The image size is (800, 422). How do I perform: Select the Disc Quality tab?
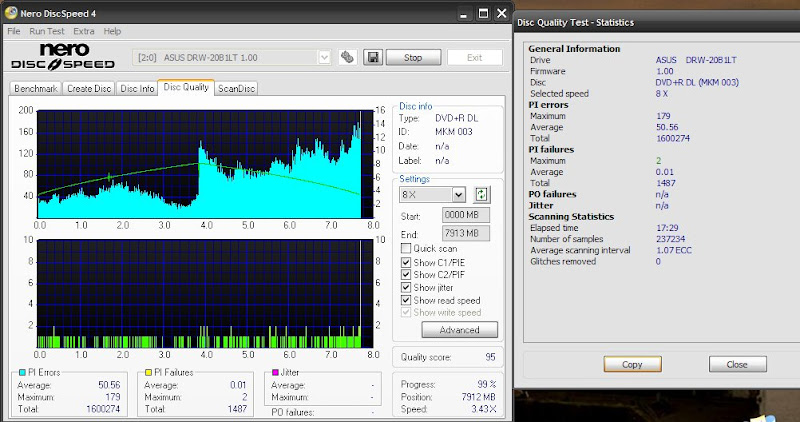(x=186, y=87)
